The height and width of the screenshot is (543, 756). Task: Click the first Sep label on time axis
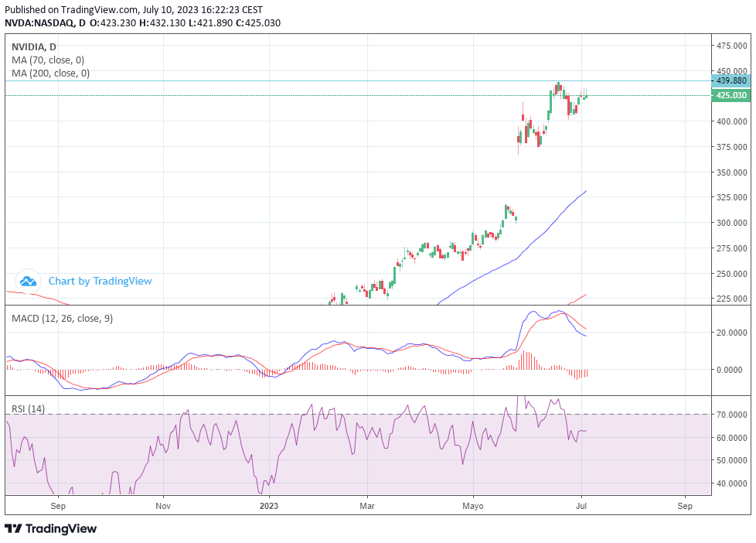pos(58,506)
